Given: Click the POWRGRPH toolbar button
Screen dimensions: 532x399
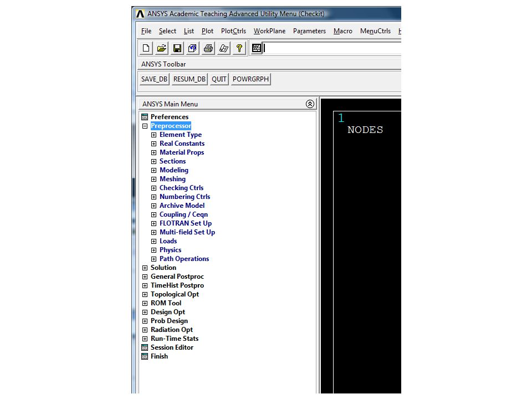Looking at the screenshot, I should click(x=250, y=79).
